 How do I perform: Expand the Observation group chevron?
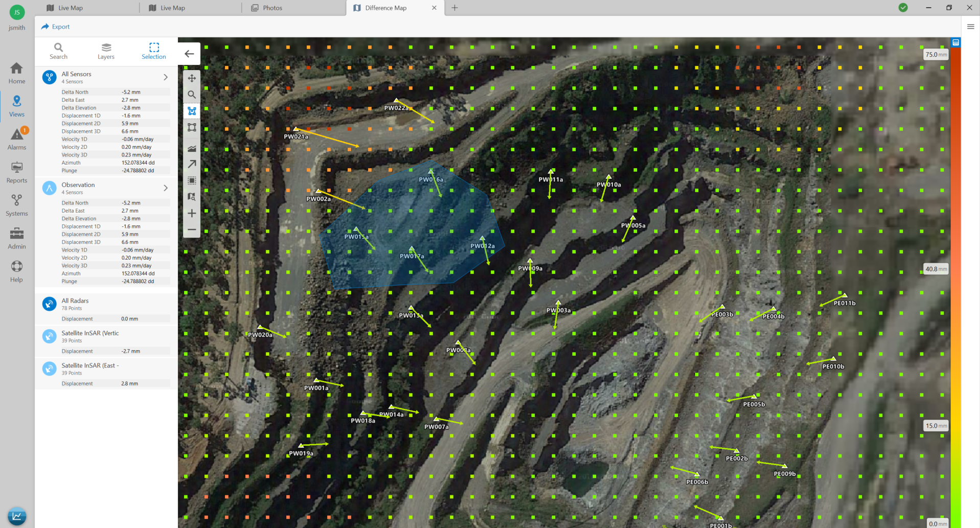[x=166, y=188]
